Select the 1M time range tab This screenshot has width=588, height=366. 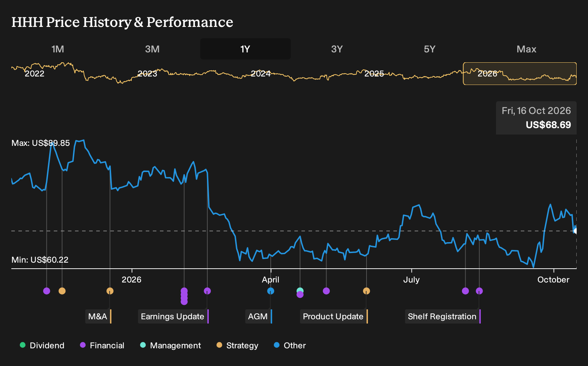(58, 49)
